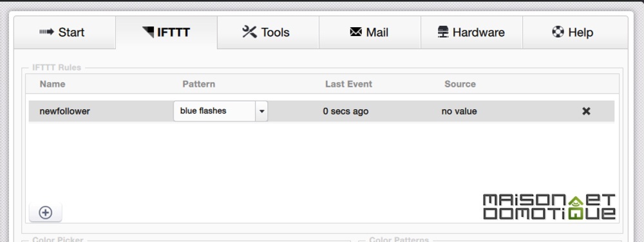Click the IFTTT Rules section label
Screen dimensions: 644x242
[57, 68]
